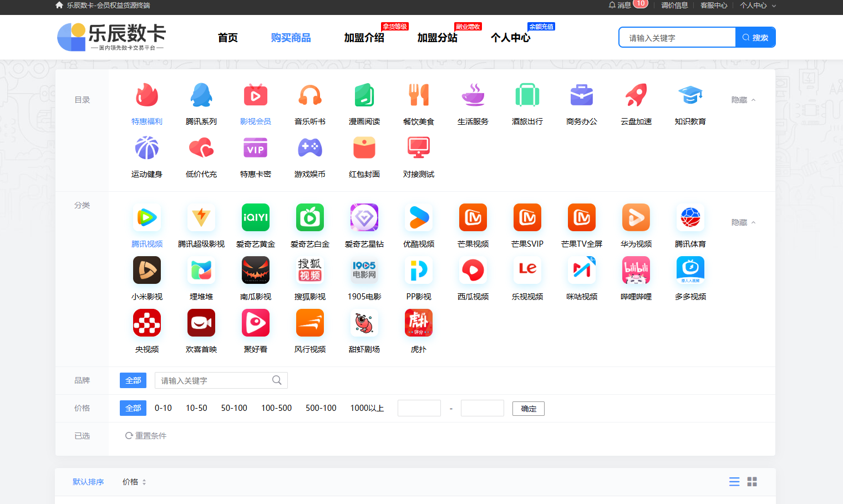The width and height of the screenshot is (843, 504).
Task: Open the 红包封面 red envelope icon
Action: 364,148
